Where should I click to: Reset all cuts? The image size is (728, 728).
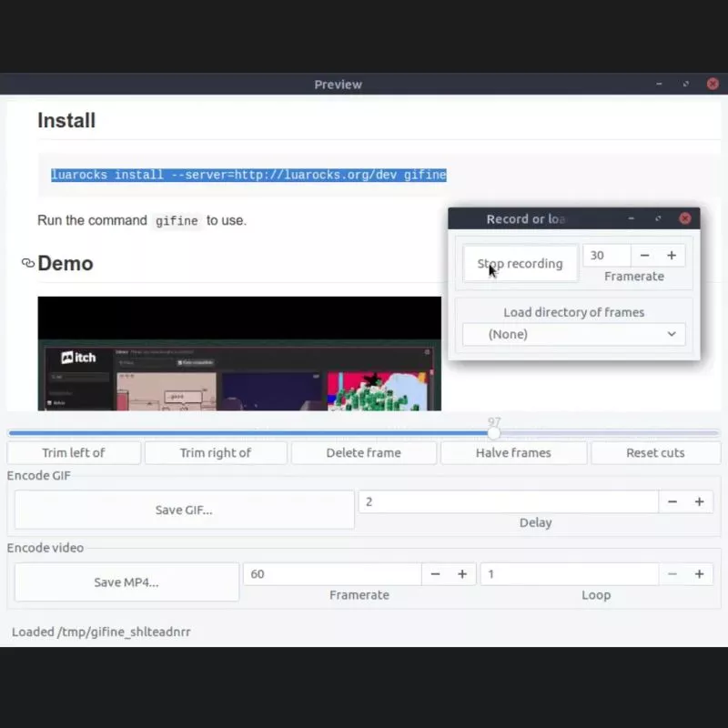point(656,452)
